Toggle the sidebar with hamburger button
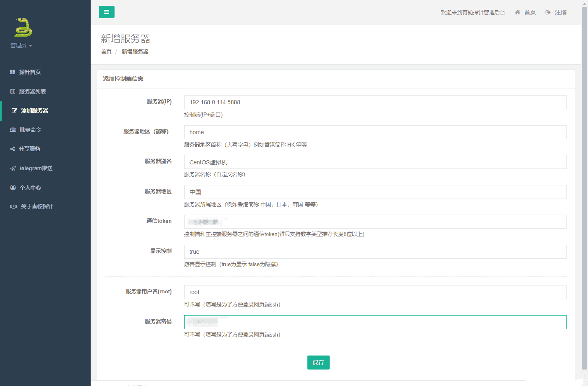Screen dimensions: 588x386 tap(107, 12)
